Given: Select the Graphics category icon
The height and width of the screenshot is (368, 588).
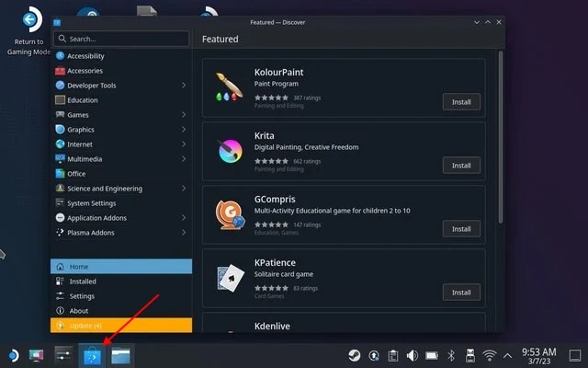Looking at the screenshot, I should pos(60,129).
